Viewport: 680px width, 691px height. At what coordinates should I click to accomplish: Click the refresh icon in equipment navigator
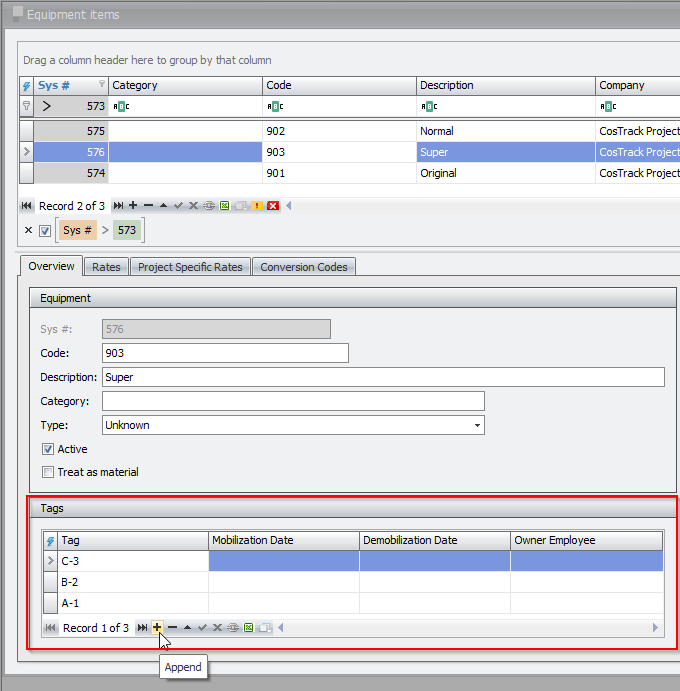(209, 206)
